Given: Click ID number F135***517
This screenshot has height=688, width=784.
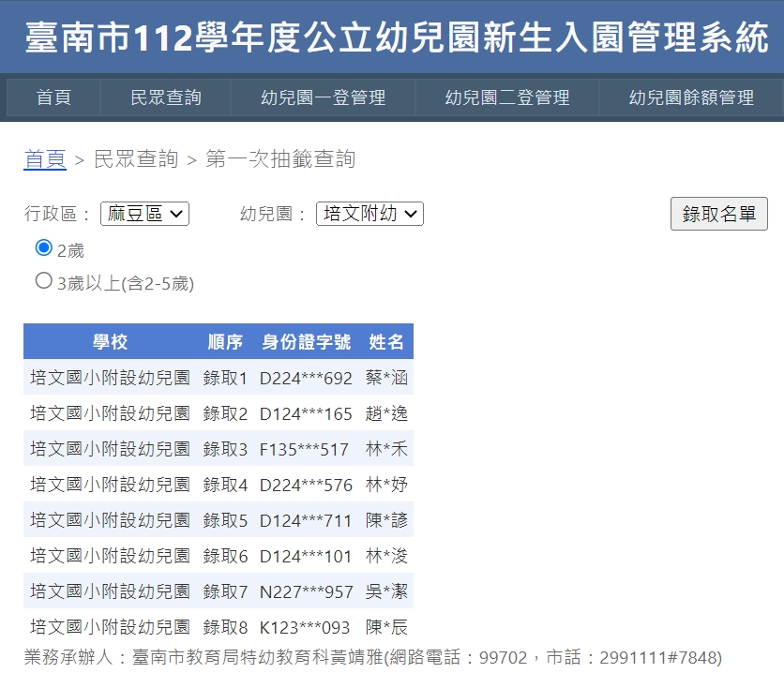Looking at the screenshot, I should point(304,449).
